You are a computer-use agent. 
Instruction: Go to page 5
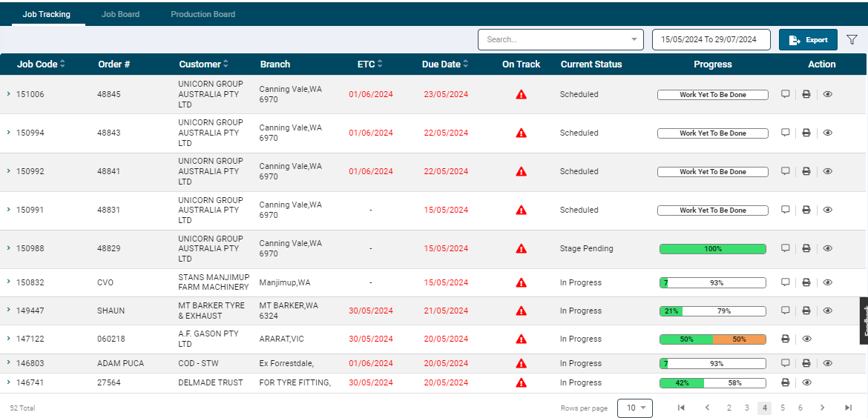tap(782, 408)
